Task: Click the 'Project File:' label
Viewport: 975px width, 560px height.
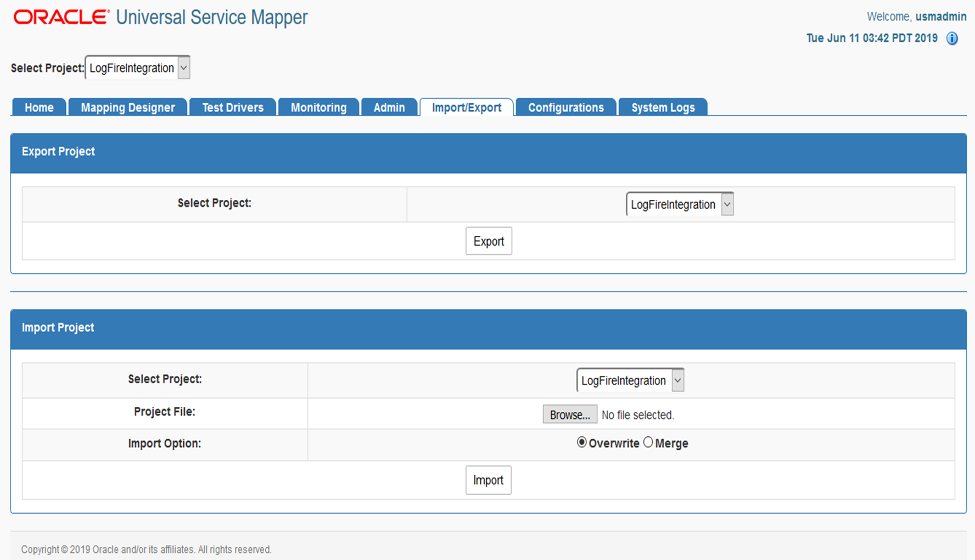Action: (x=165, y=412)
